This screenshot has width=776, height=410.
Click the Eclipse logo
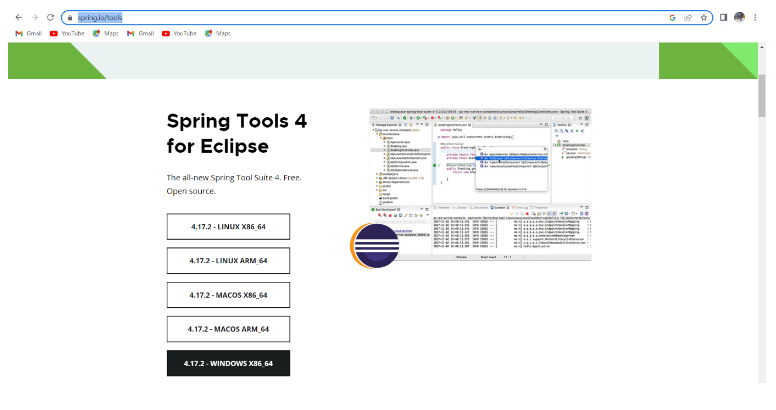[x=375, y=246]
